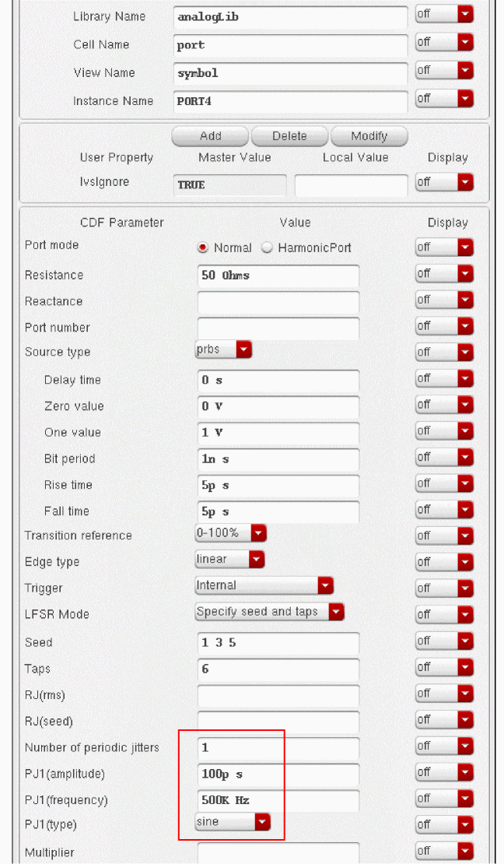Open the PJ1(type) sine dropdown
This screenshot has width=504, height=864.
click(233, 822)
